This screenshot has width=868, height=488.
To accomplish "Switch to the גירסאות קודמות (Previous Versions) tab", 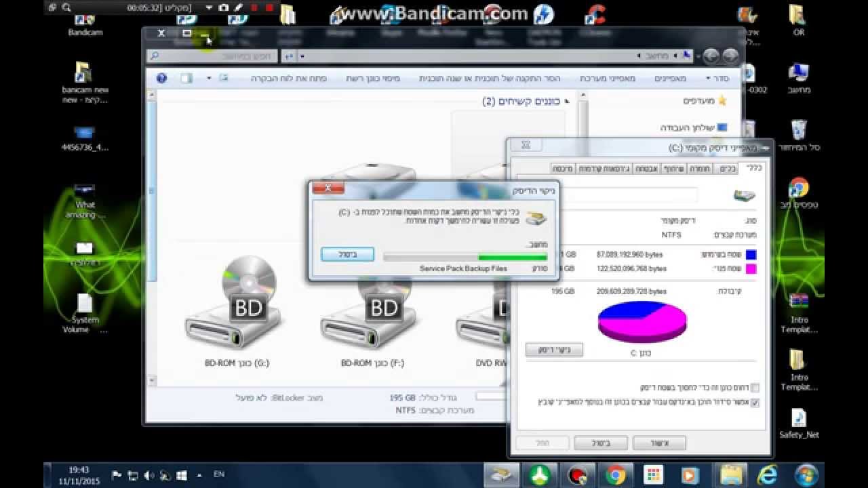I will coord(605,169).
